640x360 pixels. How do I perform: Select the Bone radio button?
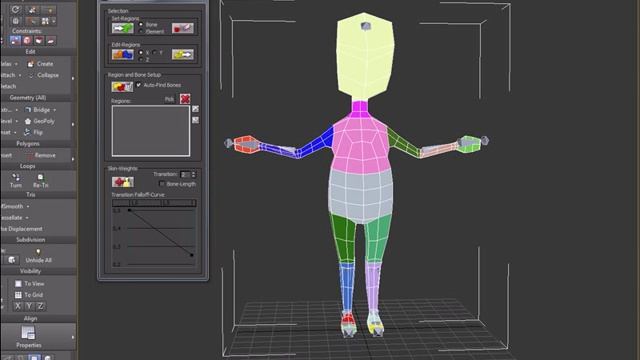point(141,24)
